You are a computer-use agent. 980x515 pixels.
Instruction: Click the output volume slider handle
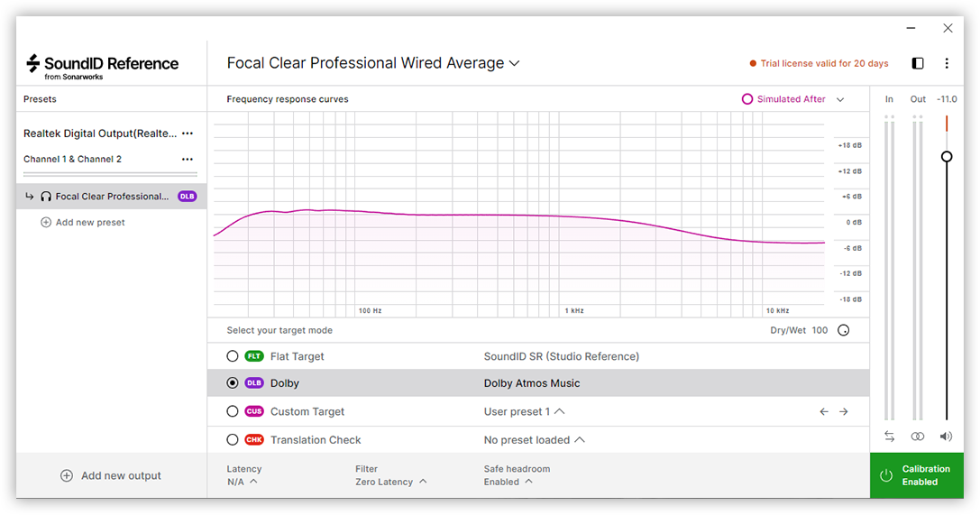tap(947, 156)
